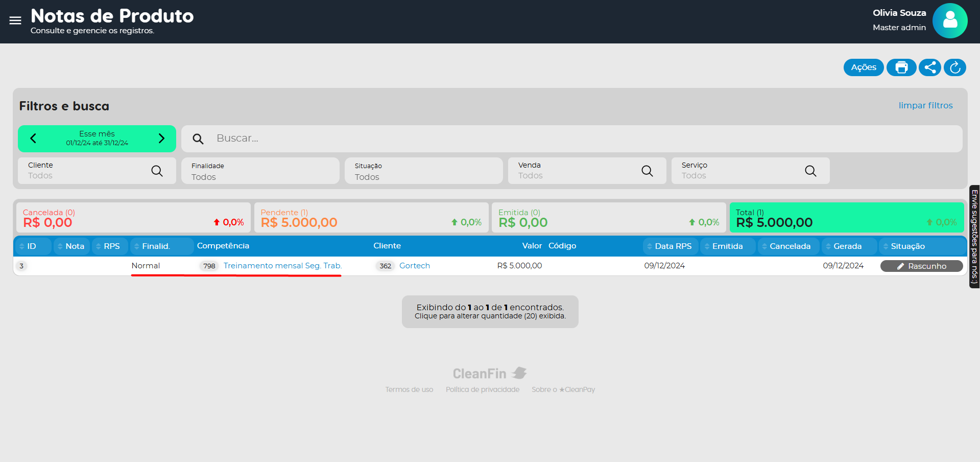The width and height of the screenshot is (980, 462).
Task: Sort the table by ID column
Action: (x=32, y=246)
